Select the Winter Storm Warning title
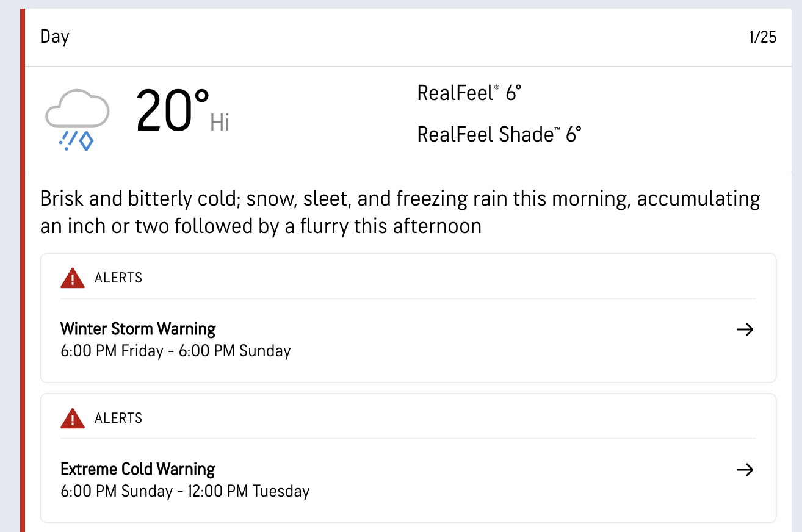The image size is (802, 532). click(138, 329)
